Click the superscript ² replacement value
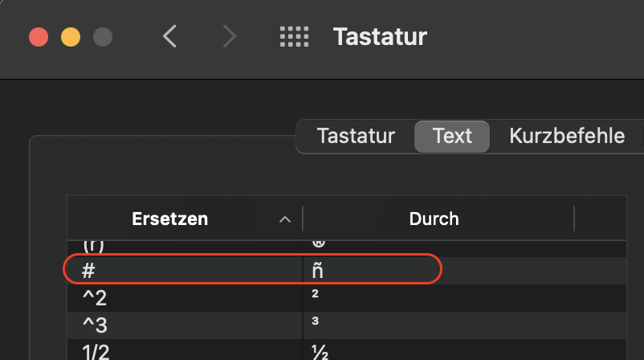This screenshot has height=360, width=644. coord(316,295)
